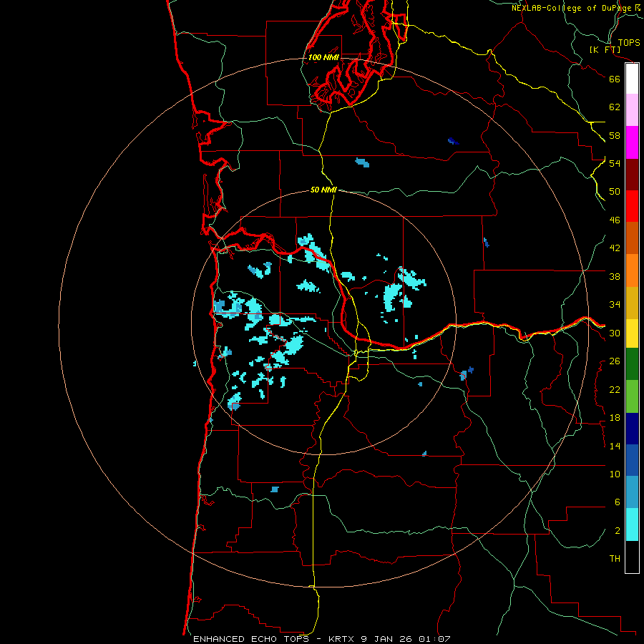Click the white swatch in the tops legend

pyautogui.click(x=632, y=79)
